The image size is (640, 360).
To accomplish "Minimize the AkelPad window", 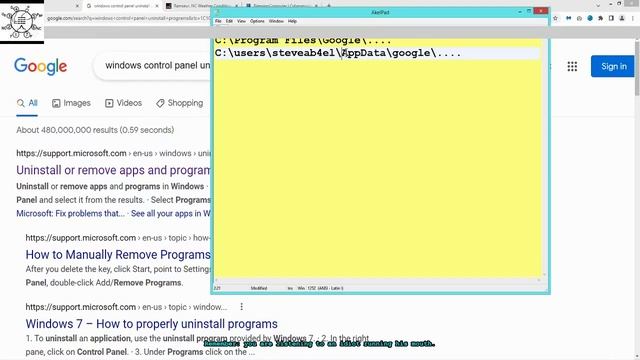I will 520,12.
